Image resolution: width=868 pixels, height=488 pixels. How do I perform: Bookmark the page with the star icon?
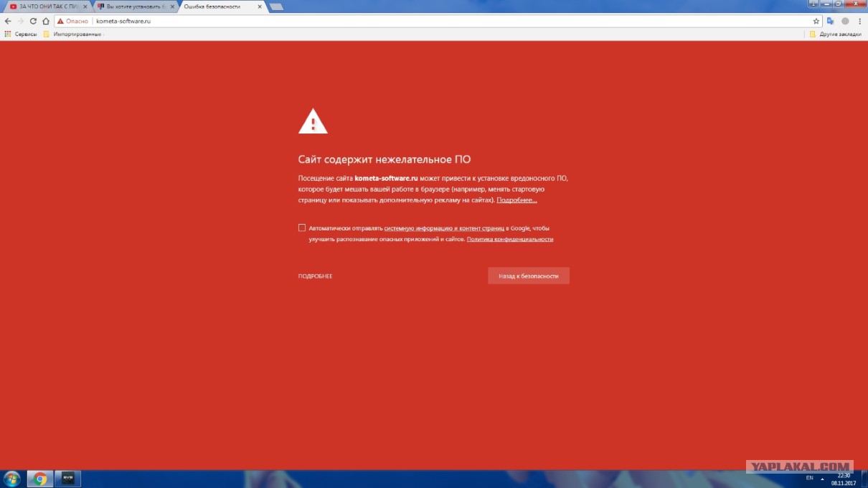click(x=816, y=22)
